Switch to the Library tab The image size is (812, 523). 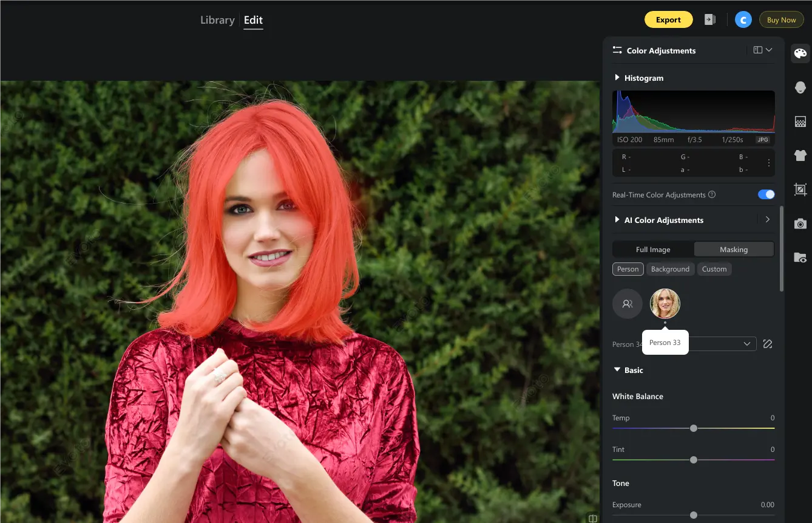217,20
